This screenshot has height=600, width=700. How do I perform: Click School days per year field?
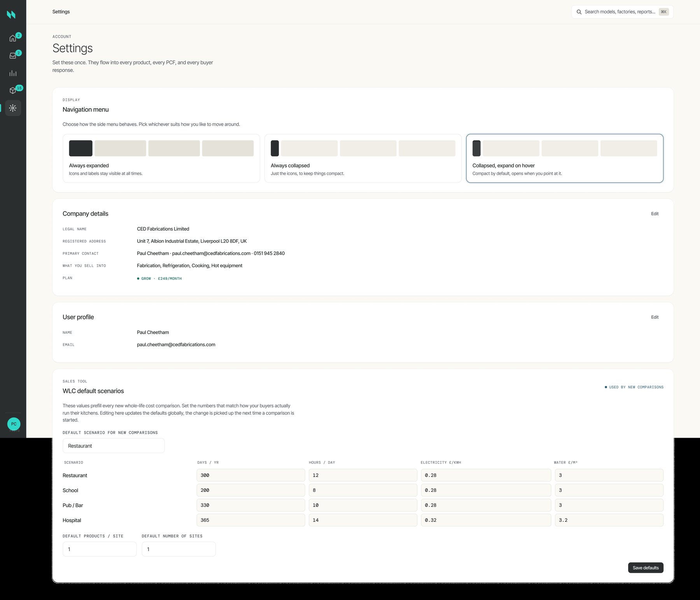pyautogui.click(x=251, y=490)
